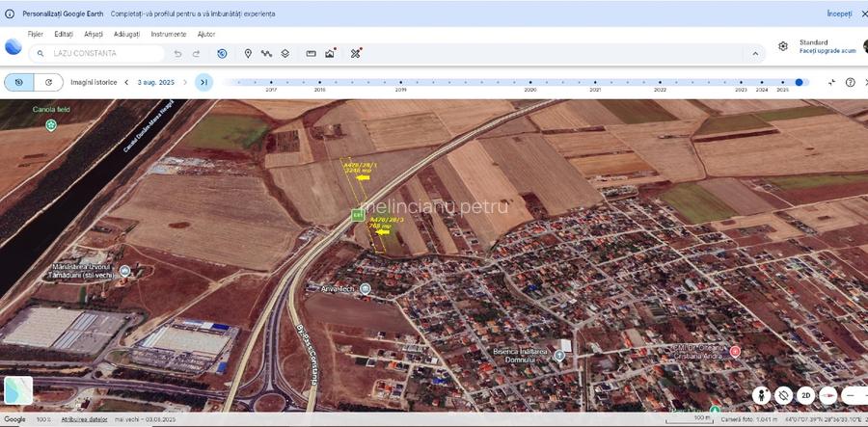Go to previous historical image date
This screenshot has width=868, height=427.
point(125,83)
